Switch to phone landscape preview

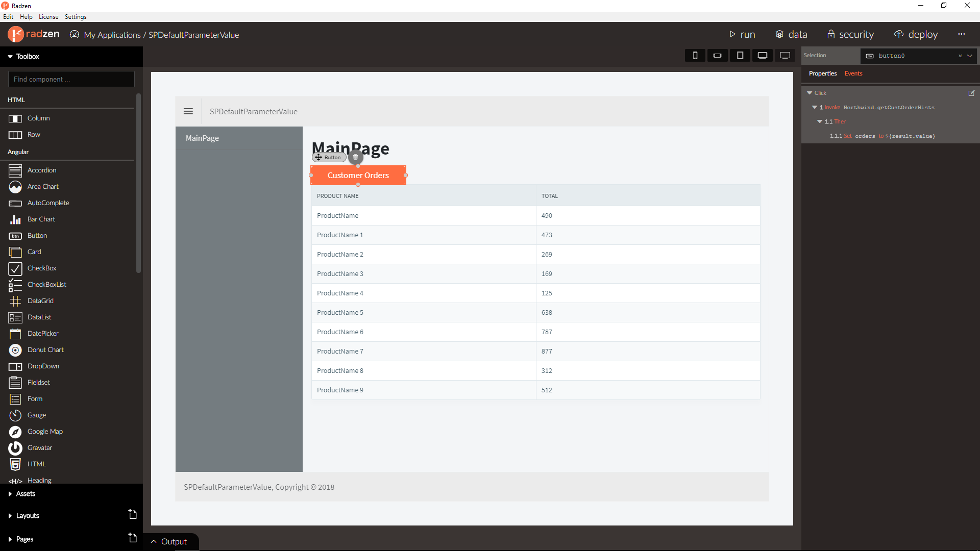pos(717,55)
